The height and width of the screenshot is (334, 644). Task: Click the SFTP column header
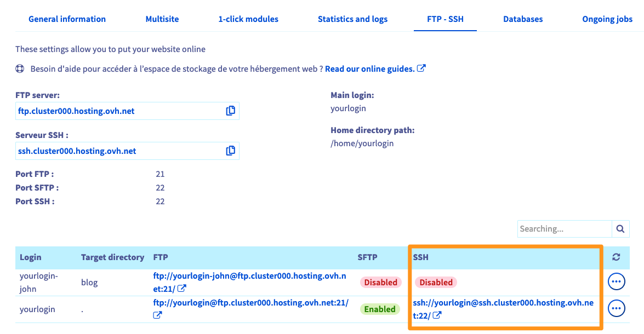[367, 257]
